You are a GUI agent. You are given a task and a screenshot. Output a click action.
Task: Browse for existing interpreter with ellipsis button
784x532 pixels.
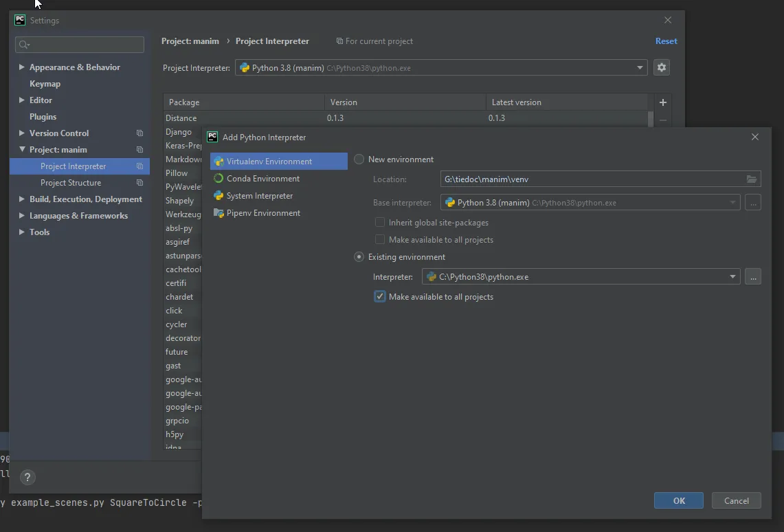click(753, 276)
